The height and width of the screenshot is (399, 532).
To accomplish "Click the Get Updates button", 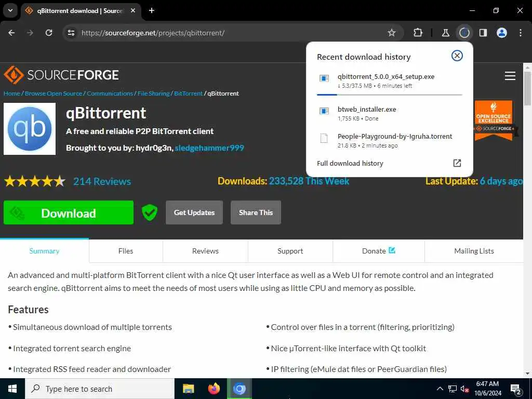I will point(194,212).
